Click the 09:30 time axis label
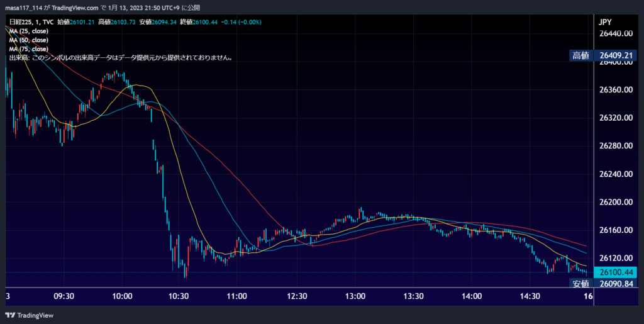The width and height of the screenshot is (644, 324). pyautogui.click(x=64, y=296)
